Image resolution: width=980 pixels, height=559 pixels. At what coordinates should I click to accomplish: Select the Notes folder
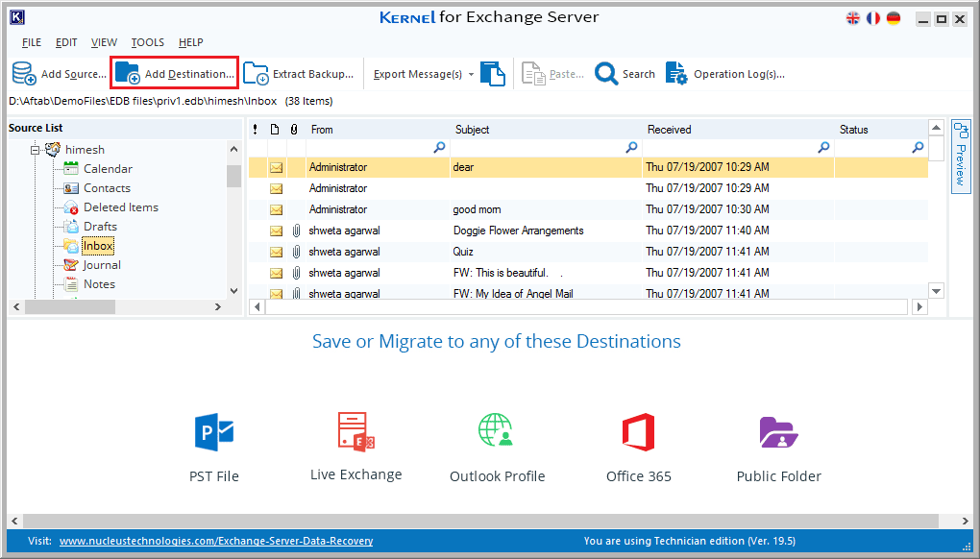pos(99,284)
